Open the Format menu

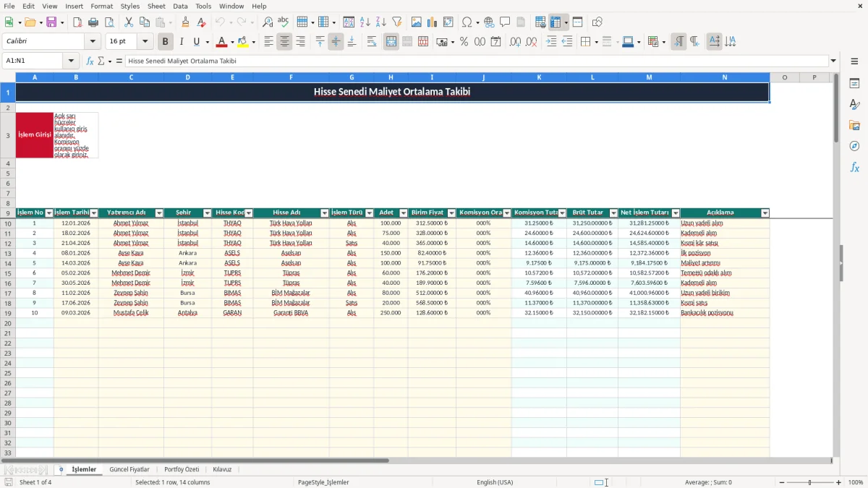click(101, 6)
